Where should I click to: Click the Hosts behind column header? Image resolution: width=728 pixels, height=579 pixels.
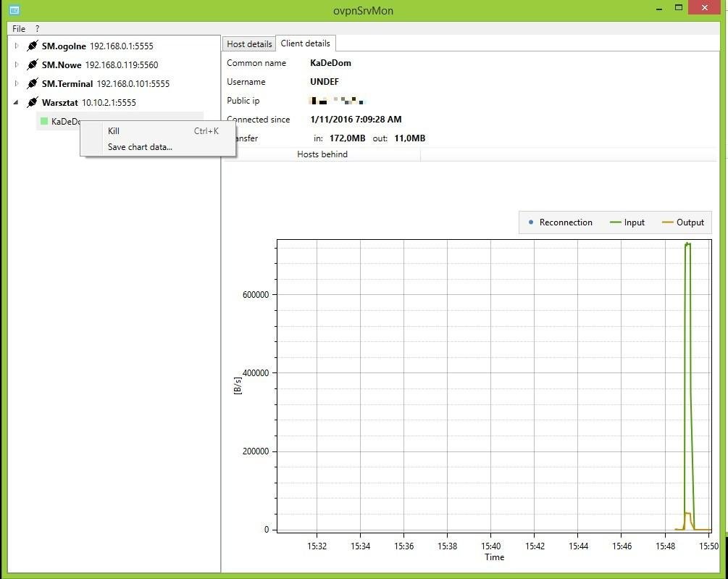click(322, 154)
